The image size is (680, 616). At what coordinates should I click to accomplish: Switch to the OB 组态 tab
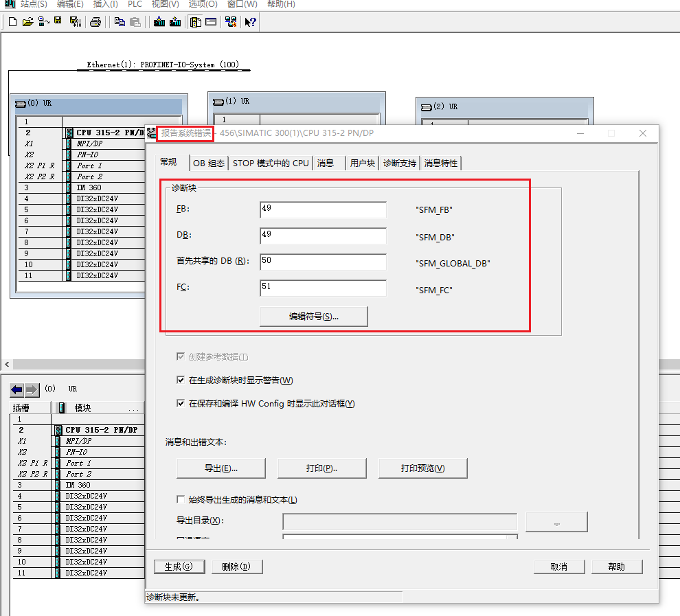[209, 163]
